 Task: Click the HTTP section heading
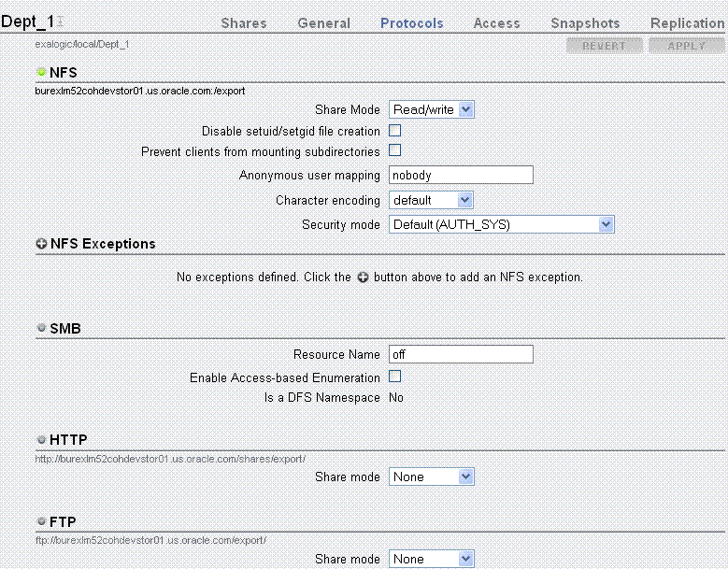click(x=68, y=439)
